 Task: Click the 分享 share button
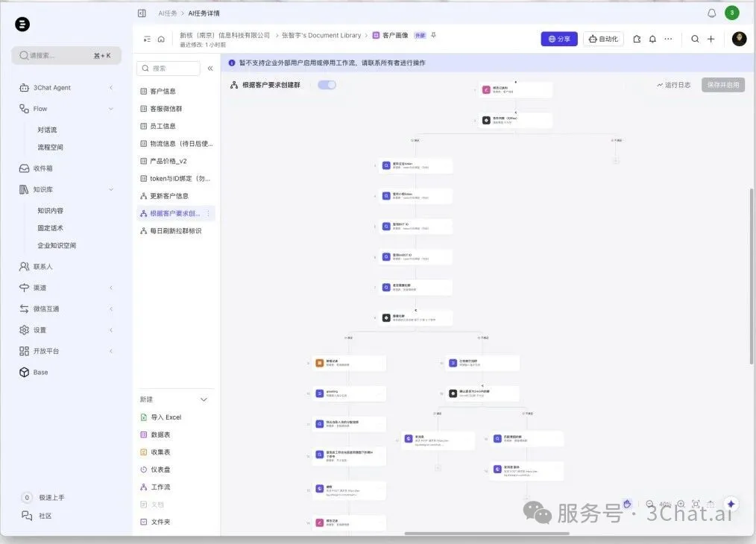(x=558, y=39)
